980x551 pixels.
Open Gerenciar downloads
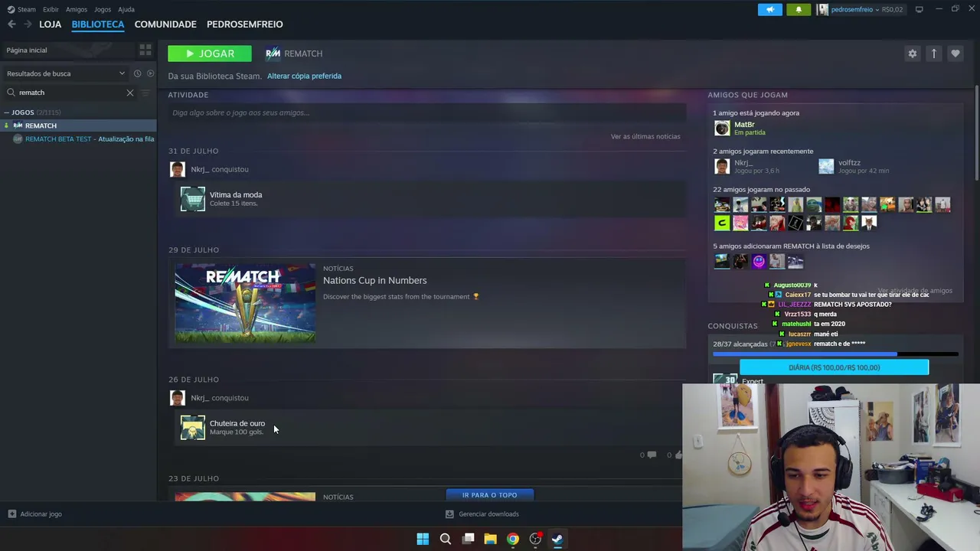pos(482,514)
